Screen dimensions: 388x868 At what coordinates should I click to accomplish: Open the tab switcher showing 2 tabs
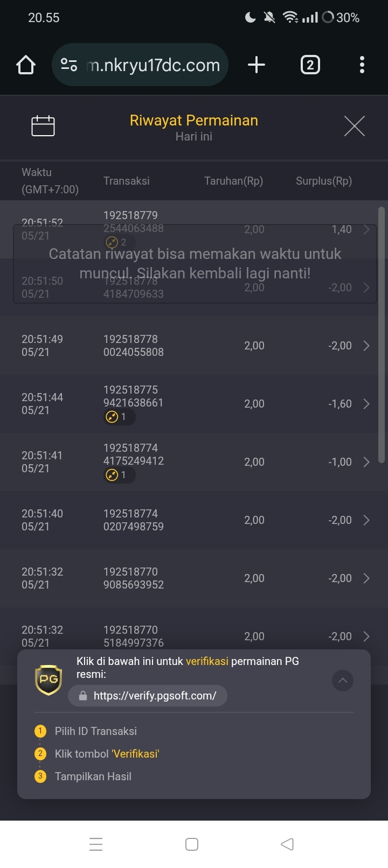(x=310, y=65)
